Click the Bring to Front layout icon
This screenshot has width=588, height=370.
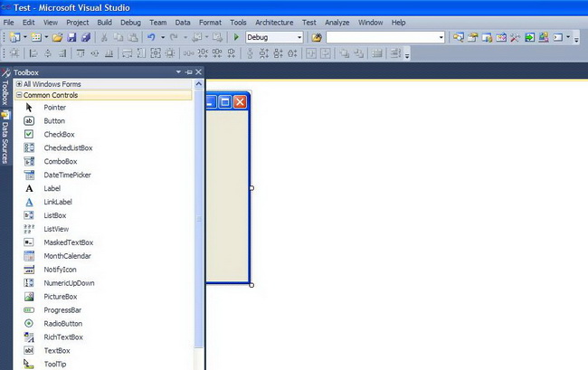(345, 53)
